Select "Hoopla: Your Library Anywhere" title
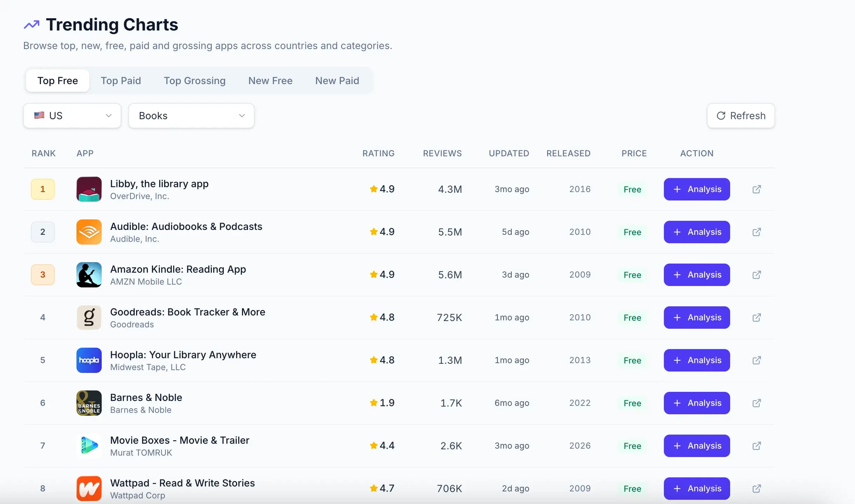 pyautogui.click(x=183, y=355)
